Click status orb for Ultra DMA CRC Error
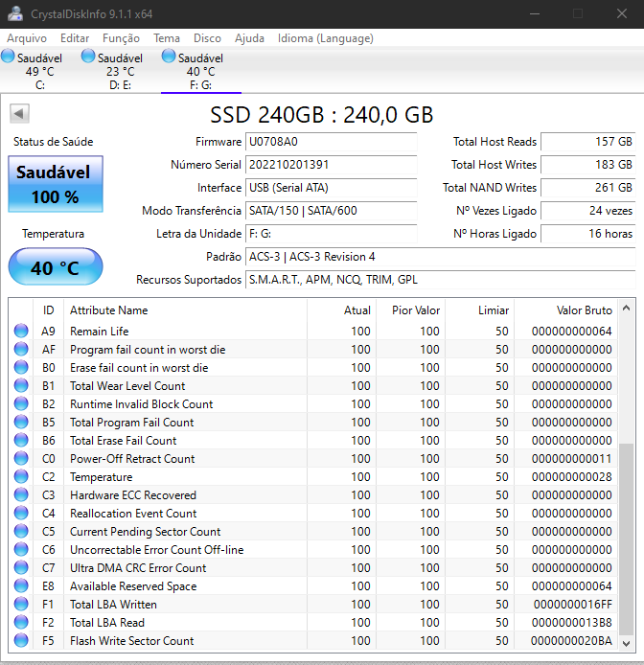This screenshot has width=644, height=665. tap(21, 568)
